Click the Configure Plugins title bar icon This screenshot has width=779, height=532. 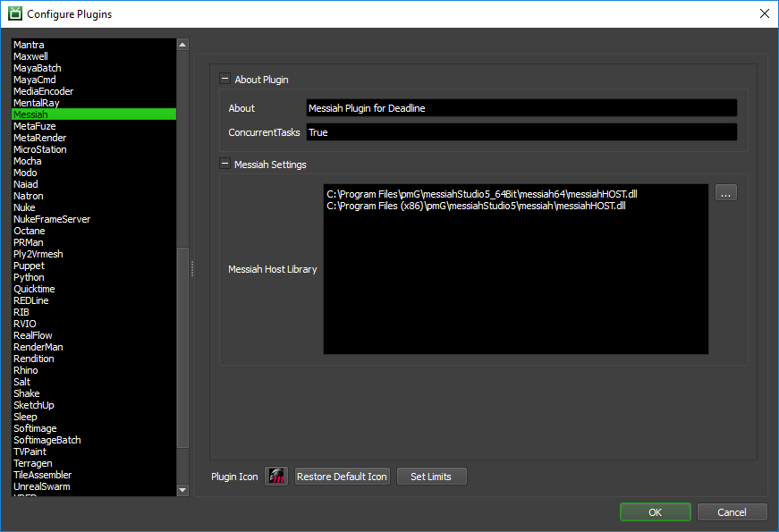(15, 14)
